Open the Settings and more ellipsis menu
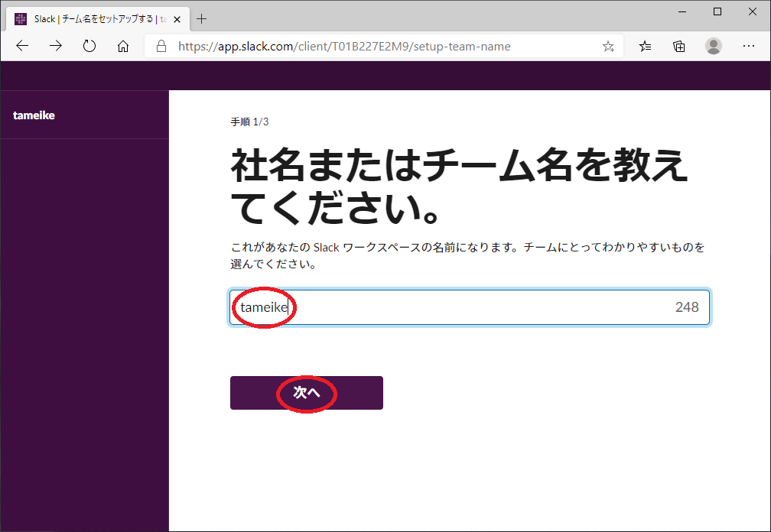Image resolution: width=771 pixels, height=532 pixels. pyautogui.click(x=749, y=47)
